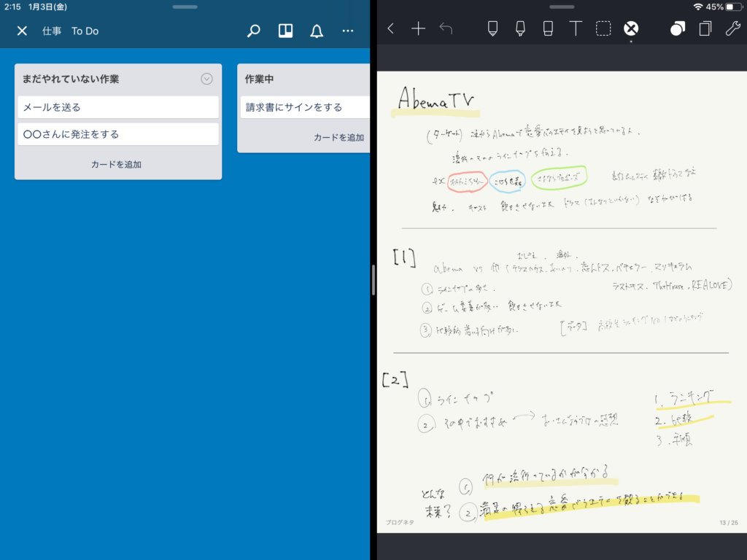This screenshot has height=560, width=747.
Task: Open Trello notifications bell
Action: point(317,31)
